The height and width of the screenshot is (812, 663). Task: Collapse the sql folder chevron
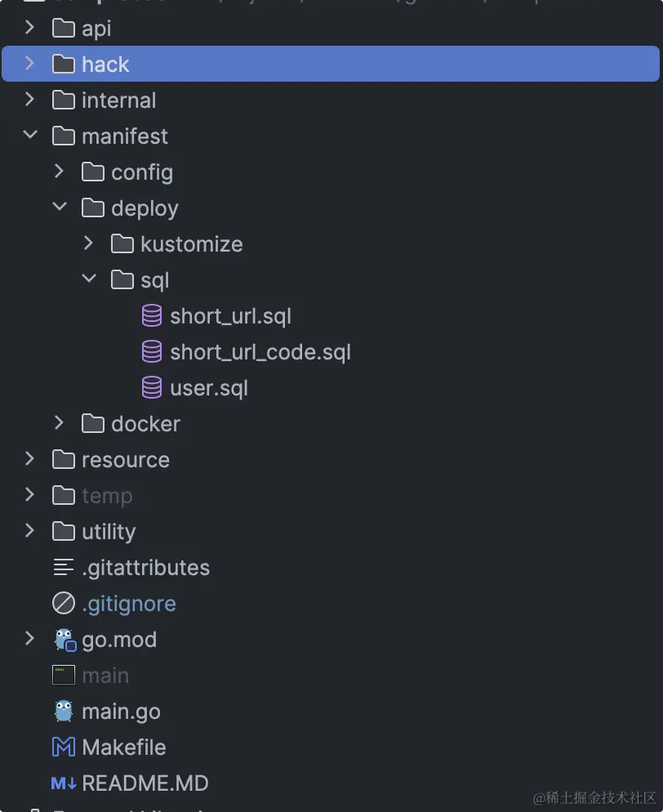(x=89, y=279)
